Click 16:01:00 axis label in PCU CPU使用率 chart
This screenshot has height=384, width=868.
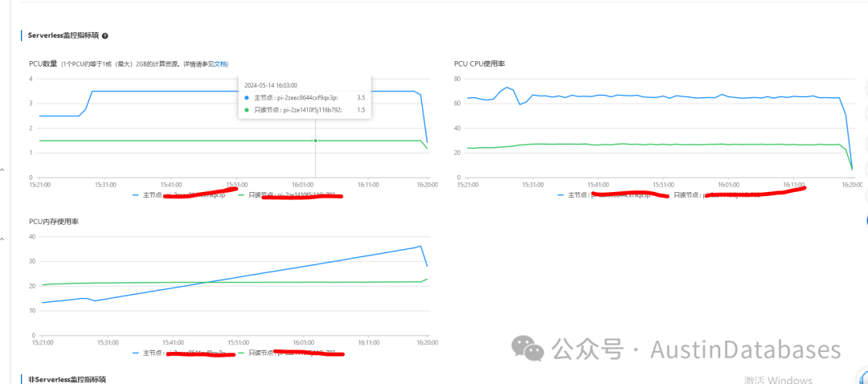tap(728, 184)
